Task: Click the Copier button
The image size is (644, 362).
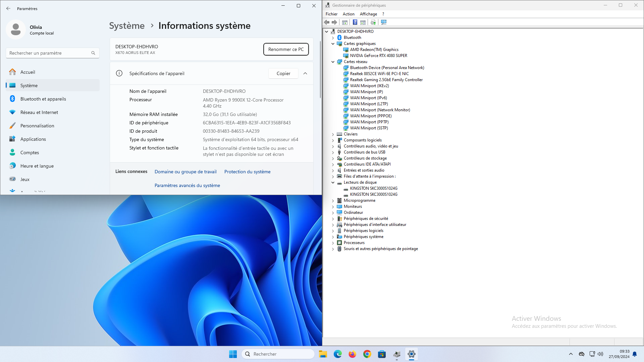Action: click(x=283, y=73)
